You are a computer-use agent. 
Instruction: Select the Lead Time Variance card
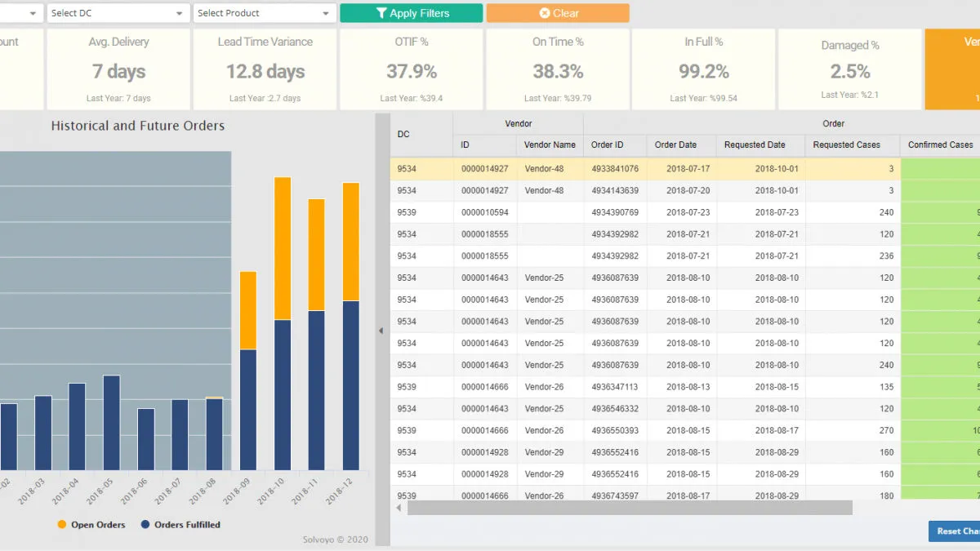[265, 69]
